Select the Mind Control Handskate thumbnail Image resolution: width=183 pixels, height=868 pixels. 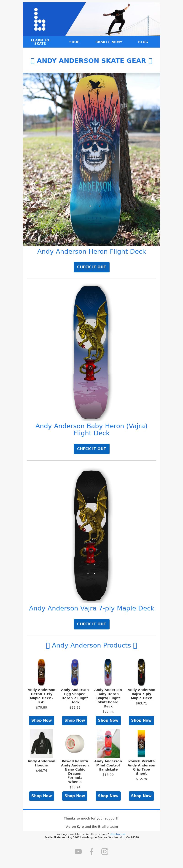point(108,744)
